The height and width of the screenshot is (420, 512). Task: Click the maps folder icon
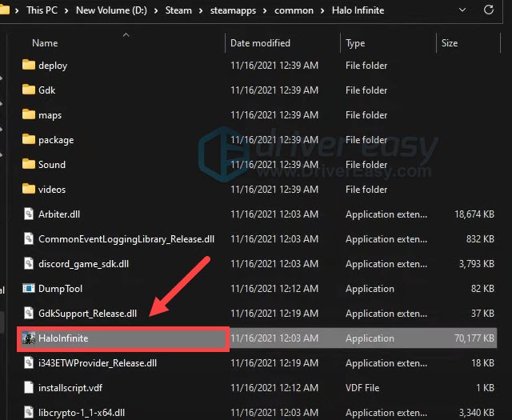[29, 114]
